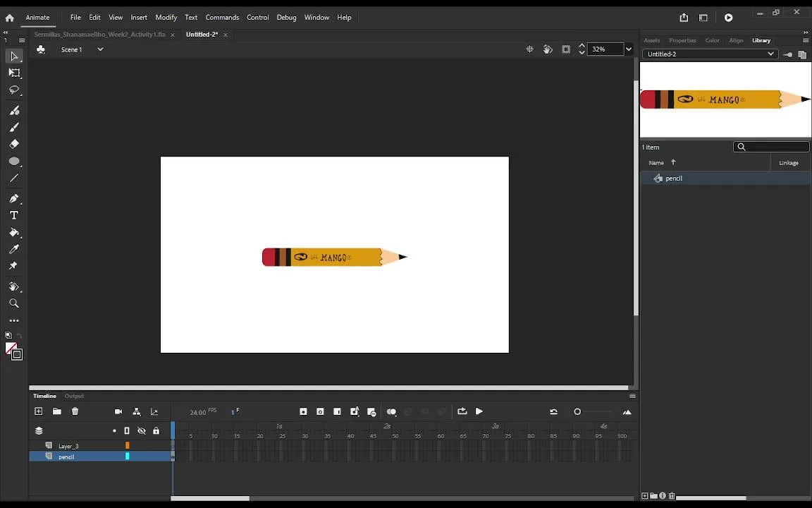812x508 pixels.
Task: Click the New Symbol icon in the Library
Action: pyautogui.click(x=645, y=495)
